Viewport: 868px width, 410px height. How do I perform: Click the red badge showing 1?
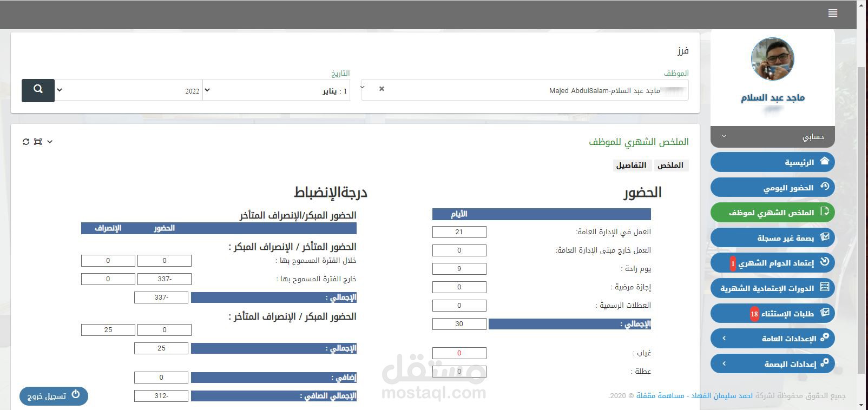point(733,263)
